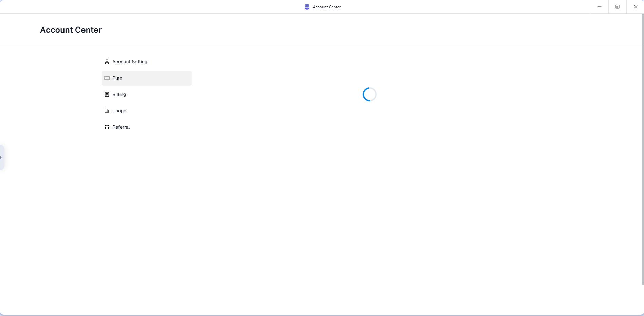Screen dimensions: 644x316
Task: Click the credit card icon beside Plan
Action: point(107,78)
